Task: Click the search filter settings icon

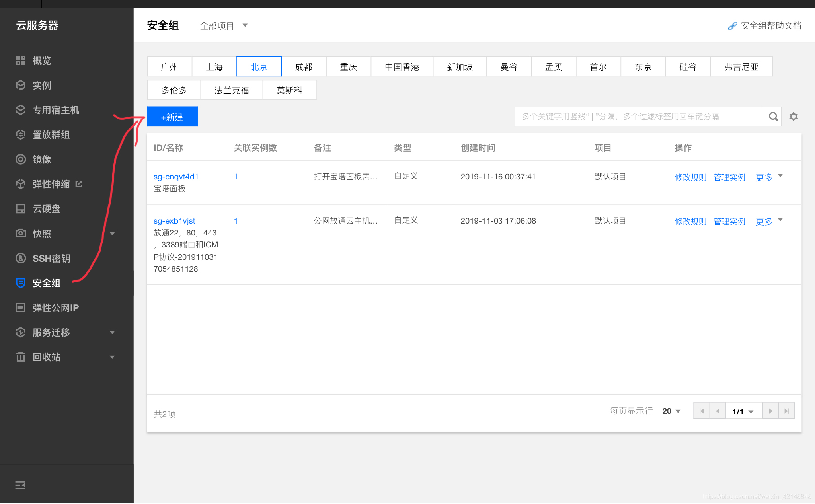Action: [x=794, y=117]
